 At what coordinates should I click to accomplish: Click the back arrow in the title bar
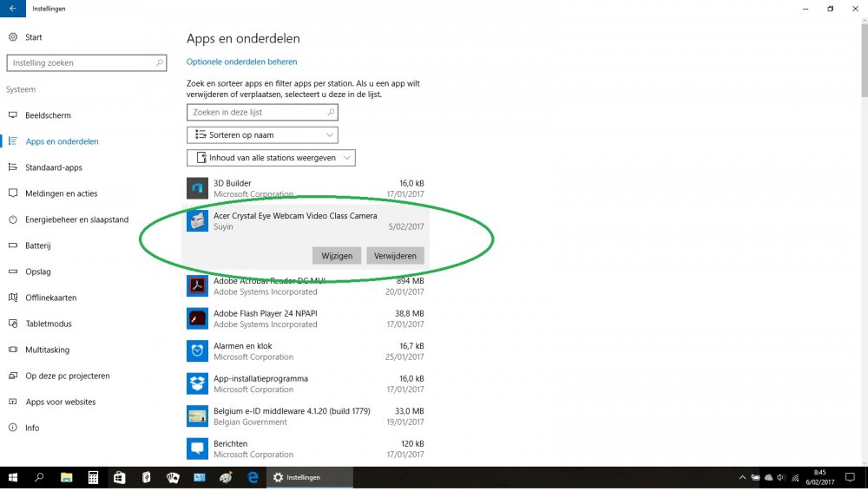point(13,9)
